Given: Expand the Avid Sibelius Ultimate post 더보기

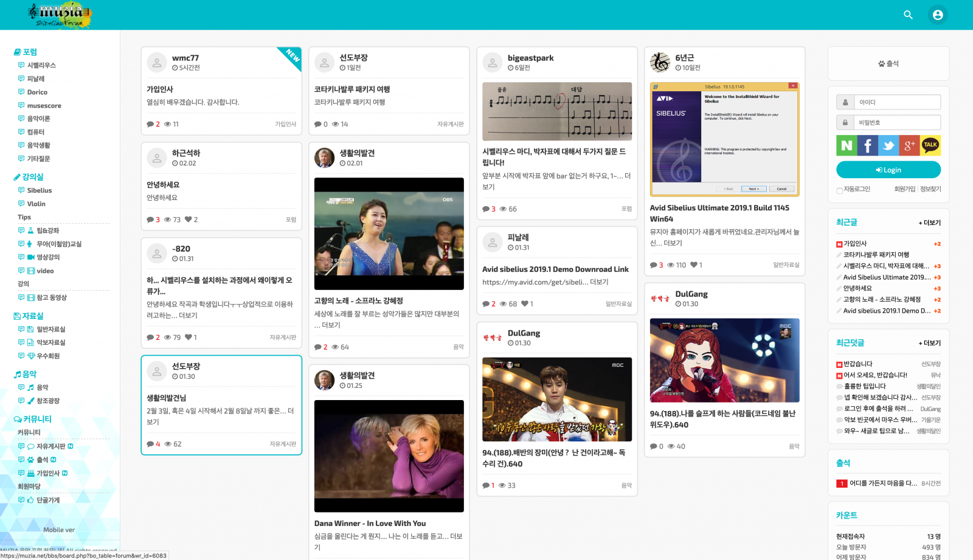Looking at the screenshot, I should tap(673, 243).
